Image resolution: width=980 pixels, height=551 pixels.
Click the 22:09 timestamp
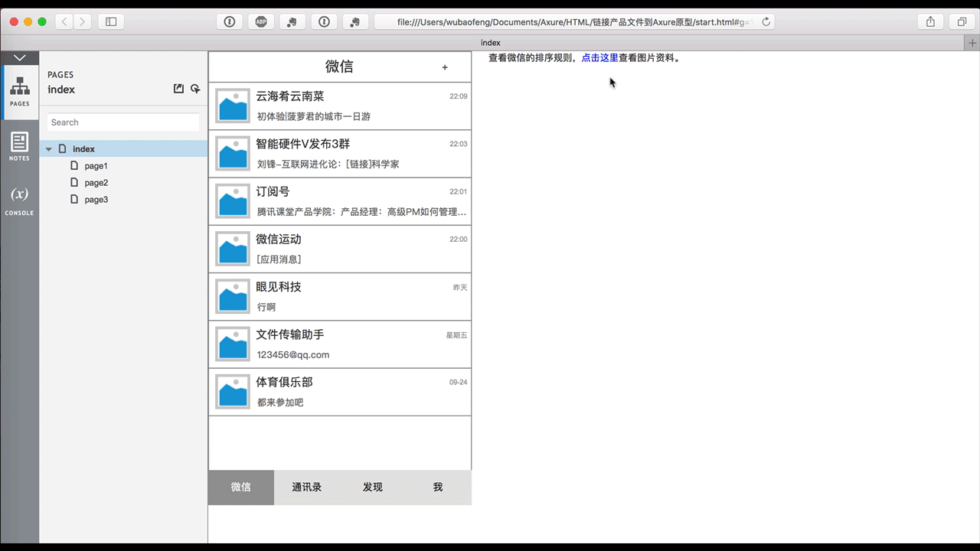click(458, 96)
